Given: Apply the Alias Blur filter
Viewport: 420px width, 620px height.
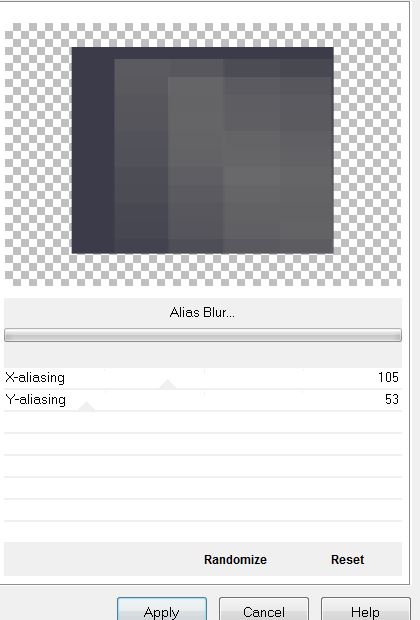Looking at the screenshot, I should (x=162, y=609).
